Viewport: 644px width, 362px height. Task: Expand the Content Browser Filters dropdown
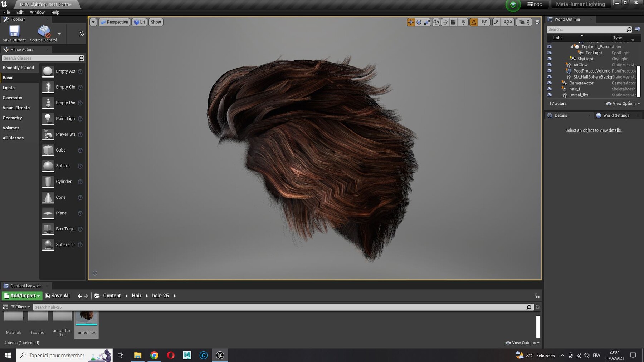coord(21,307)
